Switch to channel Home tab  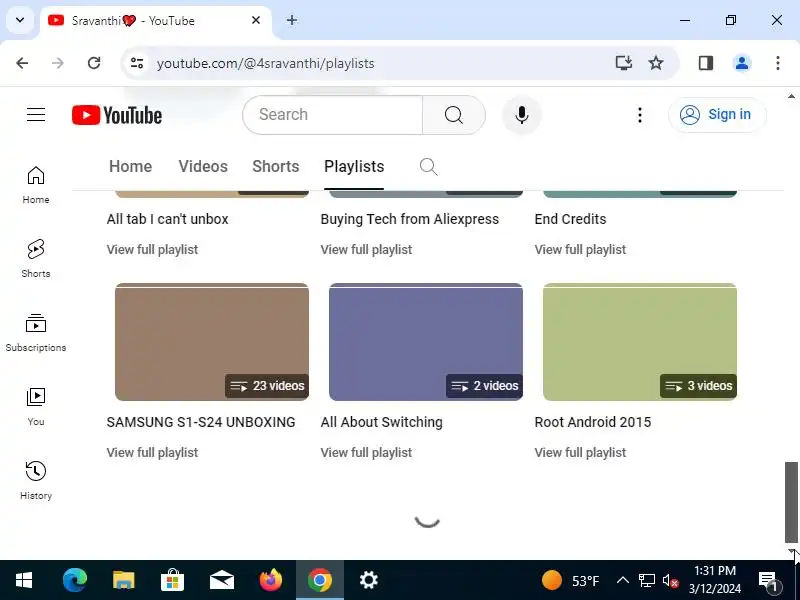click(x=131, y=166)
